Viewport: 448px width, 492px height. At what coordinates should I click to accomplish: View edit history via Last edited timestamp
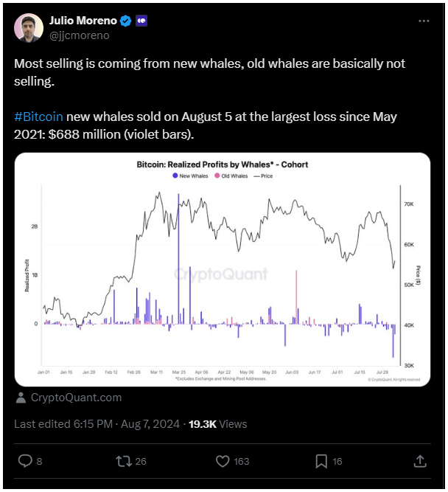(97, 424)
